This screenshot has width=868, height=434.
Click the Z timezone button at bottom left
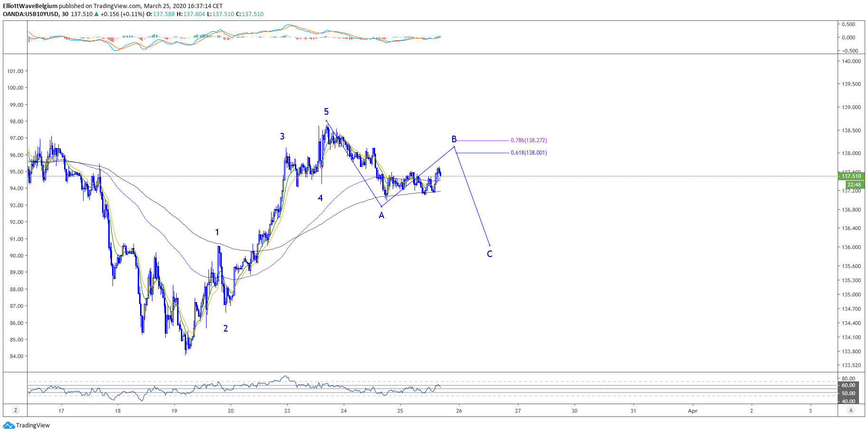click(x=16, y=411)
